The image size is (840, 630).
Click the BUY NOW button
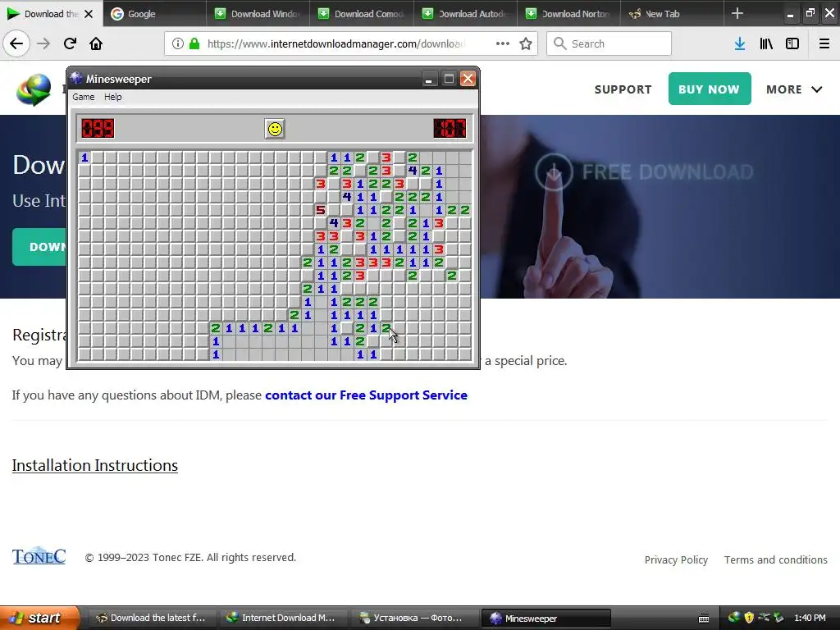(x=710, y=89)
